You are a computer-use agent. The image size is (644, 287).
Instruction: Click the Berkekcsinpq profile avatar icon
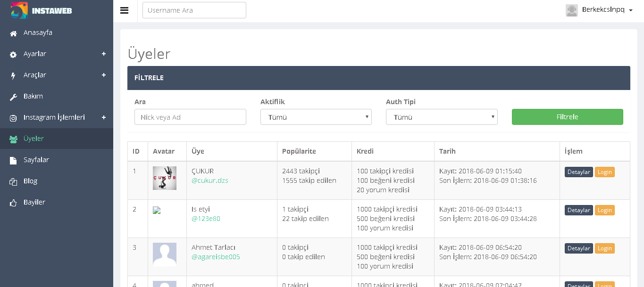(572, 10)
